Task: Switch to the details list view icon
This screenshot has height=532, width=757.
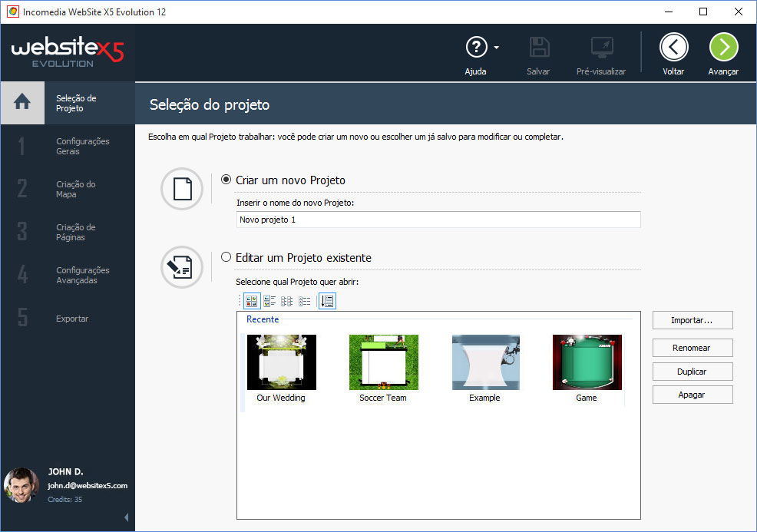Action: click(304, 301)
